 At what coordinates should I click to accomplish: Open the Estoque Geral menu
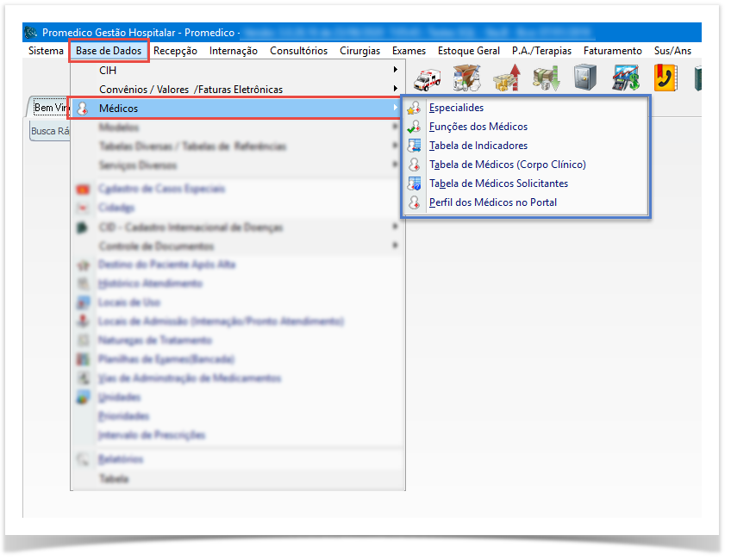[468, 51]
